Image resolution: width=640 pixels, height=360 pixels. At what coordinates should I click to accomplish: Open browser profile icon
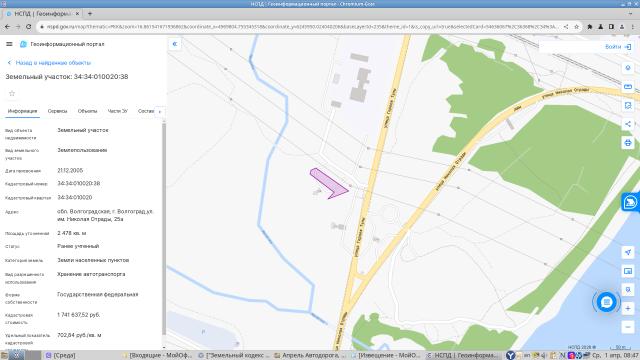622,27
